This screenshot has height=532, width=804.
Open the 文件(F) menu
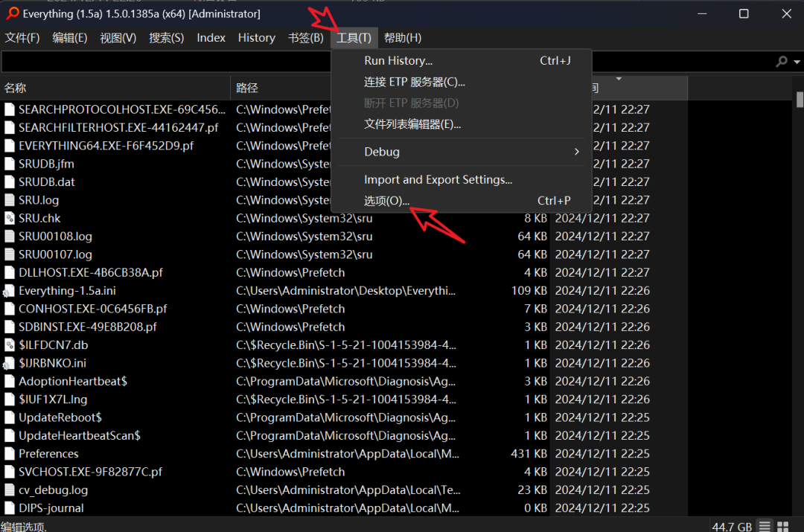pyautogui.click(x=22, y=38)
